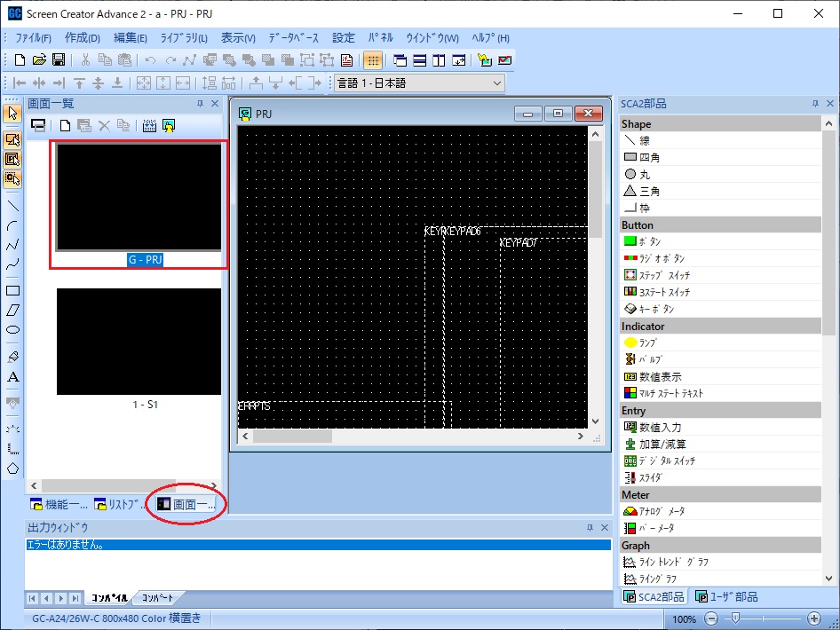This screenshot has width=840, height=630.
Task: Click the Cut scissors icon
Action: (x=85, y=60)
